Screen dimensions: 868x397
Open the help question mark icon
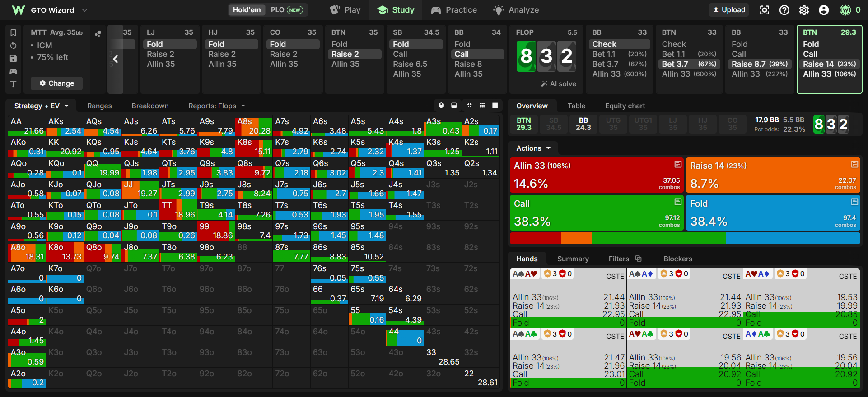[x=784, y=10]
